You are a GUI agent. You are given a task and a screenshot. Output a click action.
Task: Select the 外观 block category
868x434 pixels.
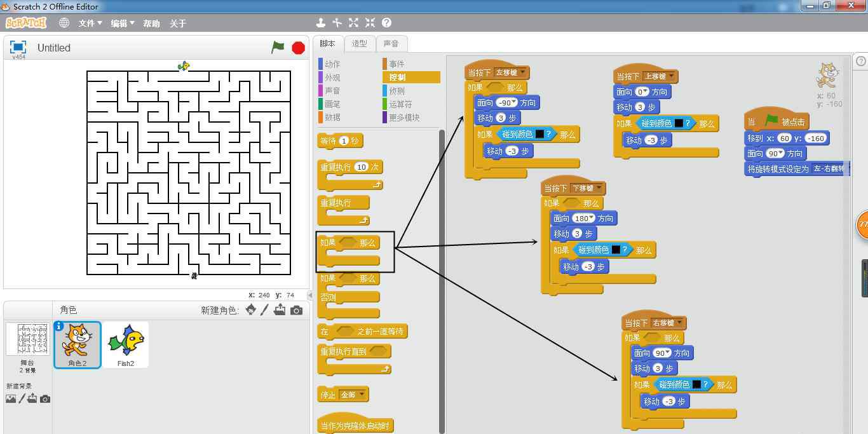(x=332, y=78)
